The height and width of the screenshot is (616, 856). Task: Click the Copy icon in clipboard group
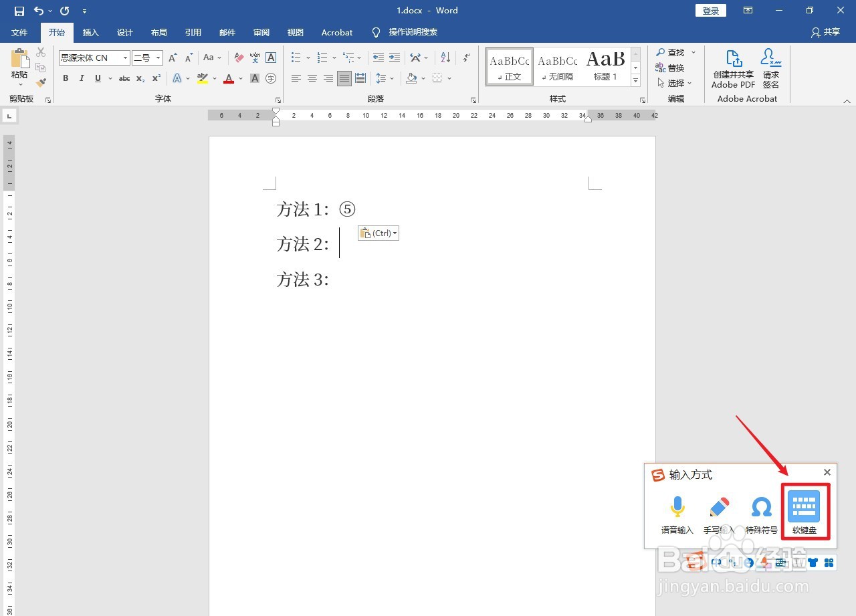click(x=41, y=68)
